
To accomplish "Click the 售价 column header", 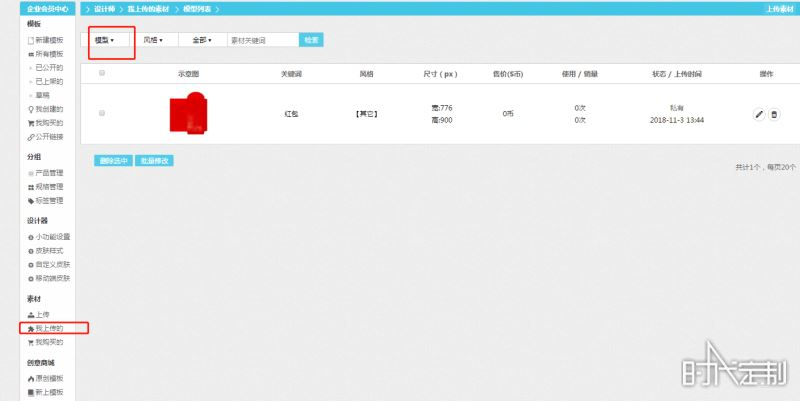I will pos(508,74).
